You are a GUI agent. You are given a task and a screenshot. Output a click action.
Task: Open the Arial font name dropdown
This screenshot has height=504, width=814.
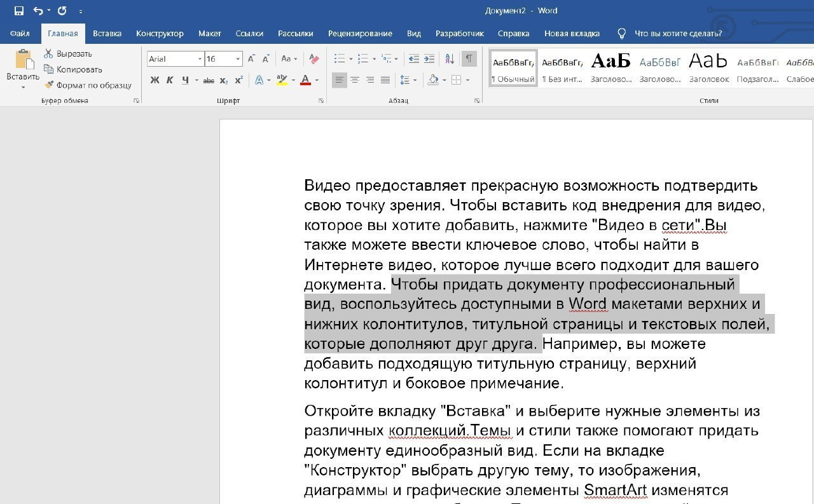pyautogui.click(x=200, y=59)
